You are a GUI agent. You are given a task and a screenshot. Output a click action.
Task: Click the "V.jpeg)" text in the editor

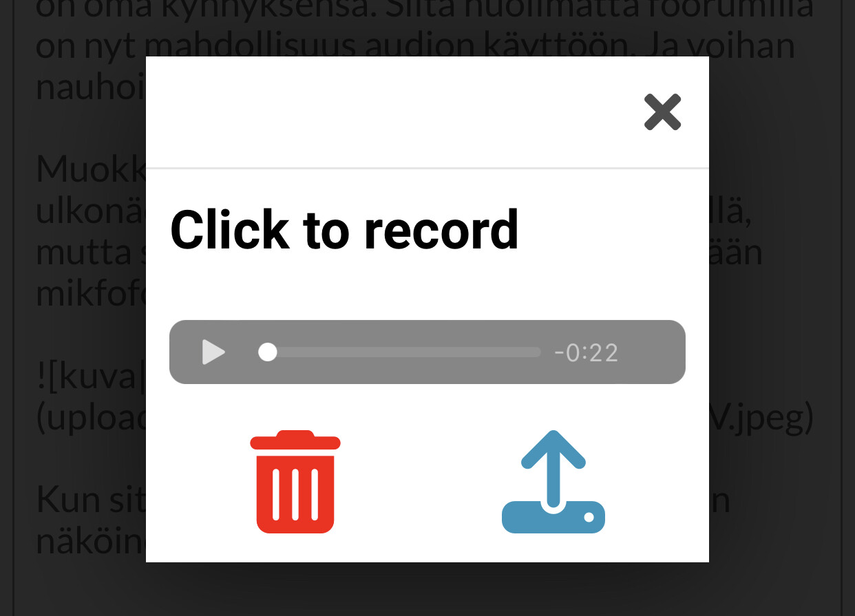pyautogui.click(x=761, y=418)
